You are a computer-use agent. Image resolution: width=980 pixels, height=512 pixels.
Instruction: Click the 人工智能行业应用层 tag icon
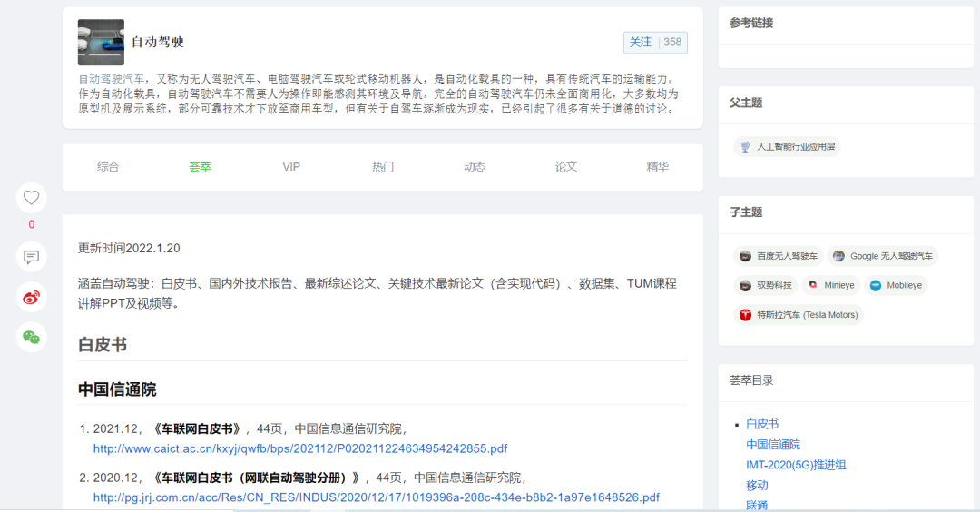pos(745,147)
